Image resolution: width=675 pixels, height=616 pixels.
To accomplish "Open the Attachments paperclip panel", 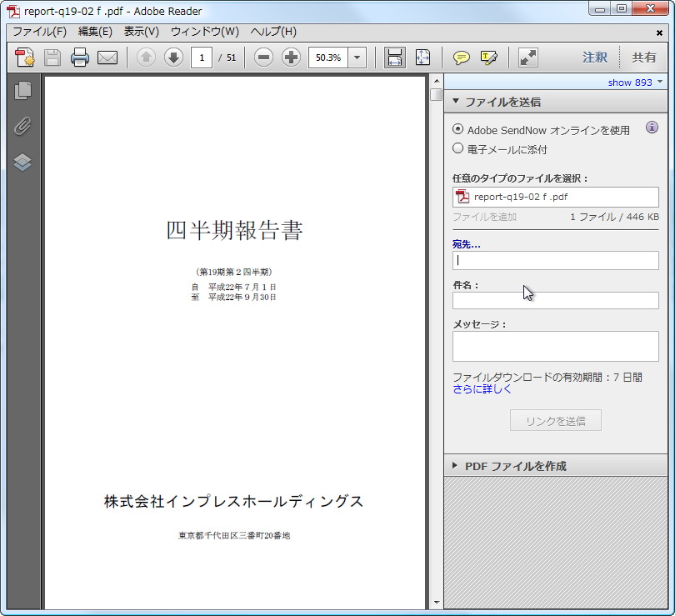I will [x=22, y=127].
